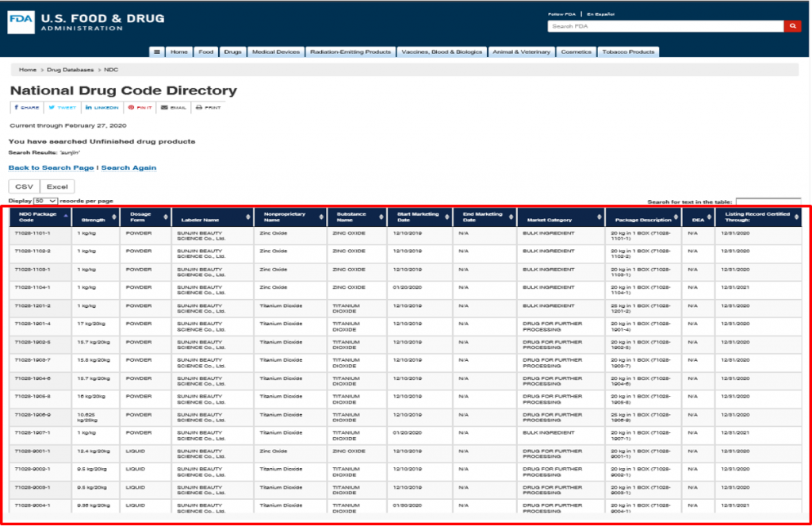Open the Medical Devices navigation tab
812x526 pixels.
point(275,52)
